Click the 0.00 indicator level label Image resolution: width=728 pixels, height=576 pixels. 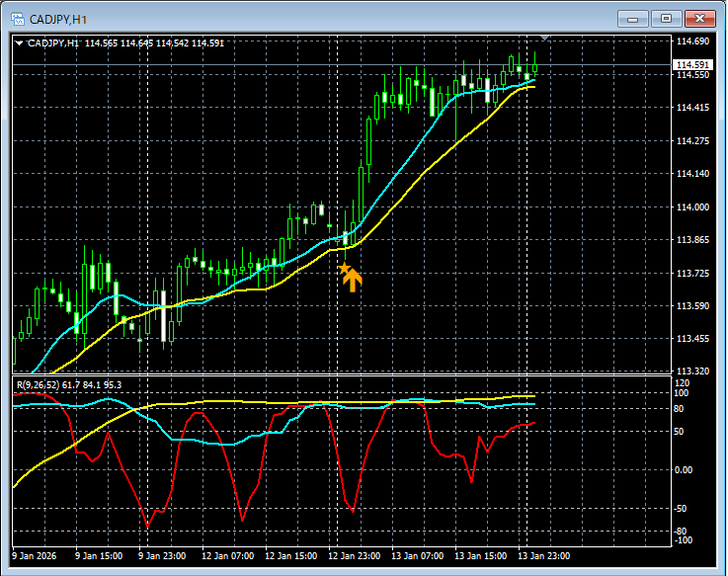pos(684,470)
